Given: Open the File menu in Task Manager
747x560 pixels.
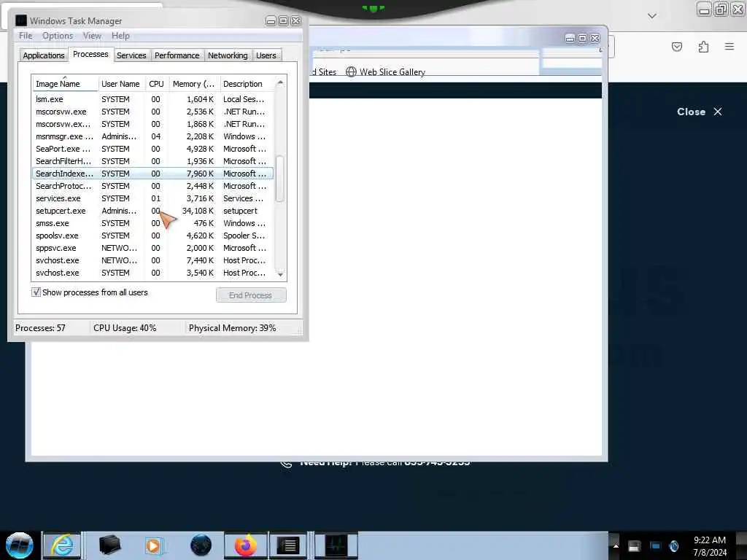Looking at the screenshot, I should click(x=26, y=36).
